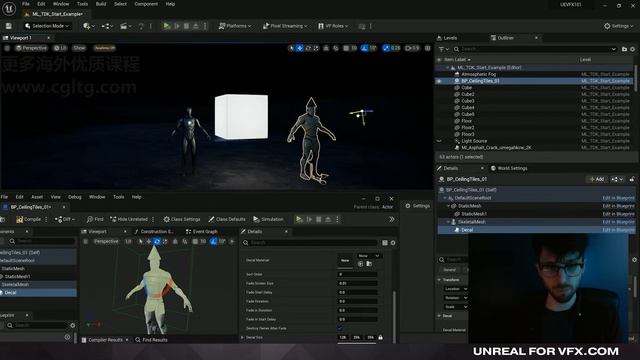Select rotate tool in Blueprint viewport
Screen dimensions: 640x360
(x=157, y=242)
